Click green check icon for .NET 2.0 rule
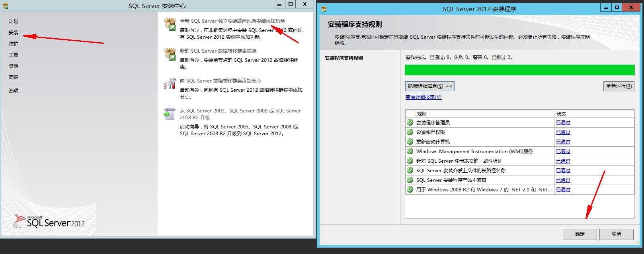Screen dimensions: 644x254 tap(410, 189)
